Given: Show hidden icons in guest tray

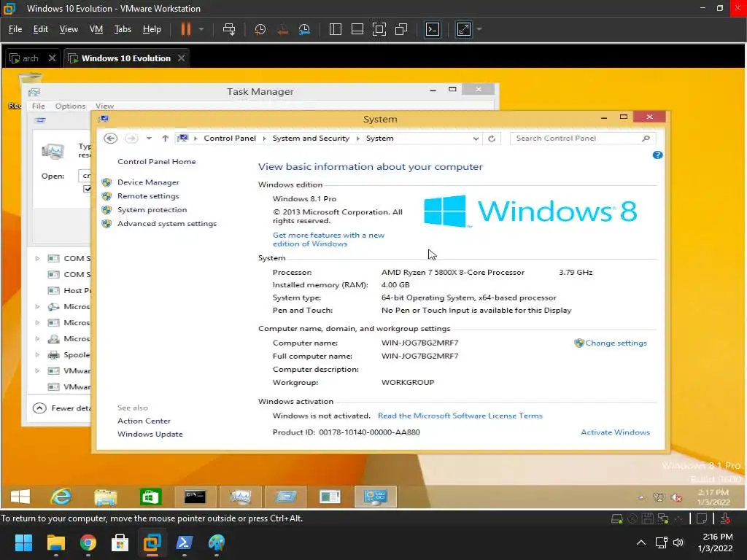Looking at the screenshot, I should pyautogui.click(x=641, y=497).
